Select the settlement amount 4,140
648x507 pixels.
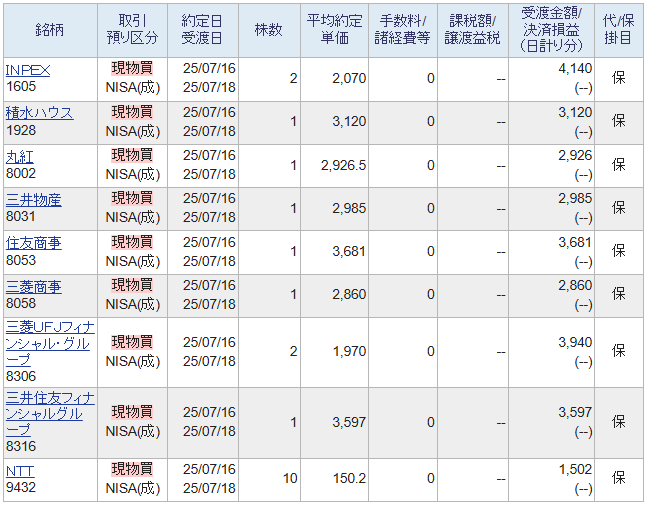(575, 69)
